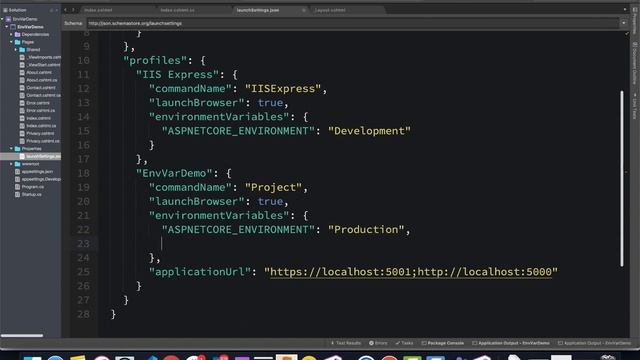
Task: Select launchSettings.json in the tree
Action: point(43,156)
